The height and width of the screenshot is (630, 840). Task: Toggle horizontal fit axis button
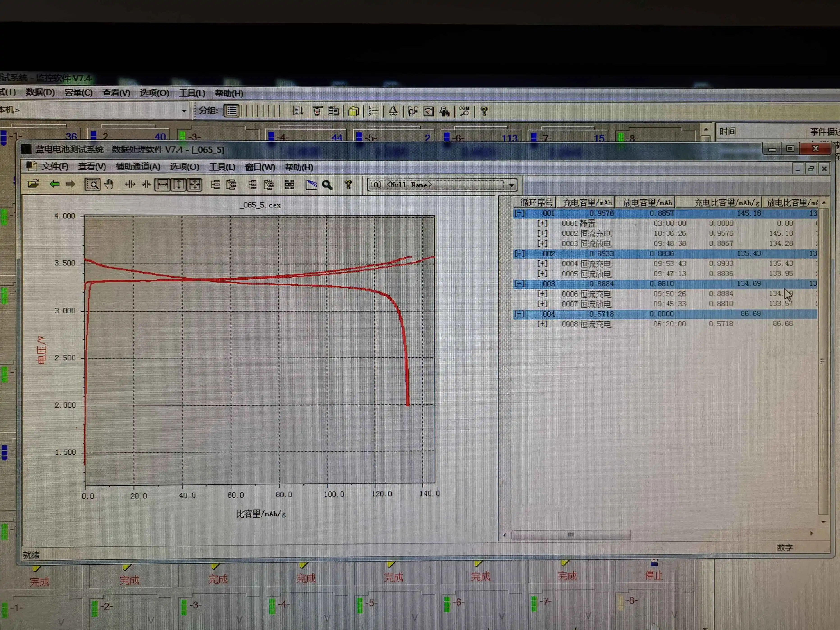(162, 185)
